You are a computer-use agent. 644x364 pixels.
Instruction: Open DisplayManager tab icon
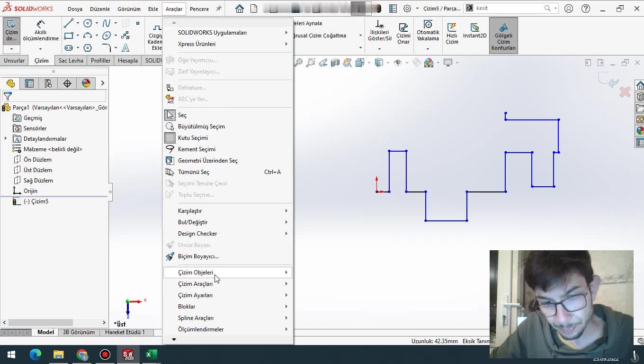click(86, 83)
